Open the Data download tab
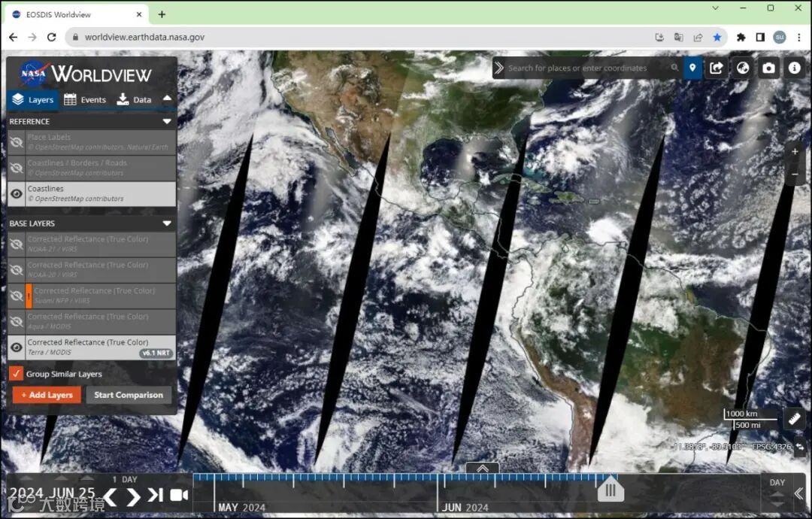This screenshot has width=812, height=519. 134,99
